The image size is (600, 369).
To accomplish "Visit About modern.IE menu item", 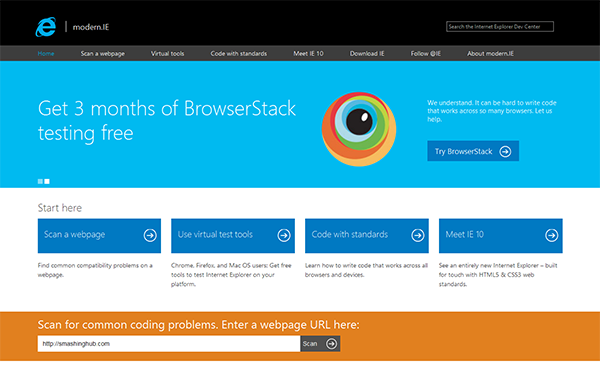I will point(490,54).
